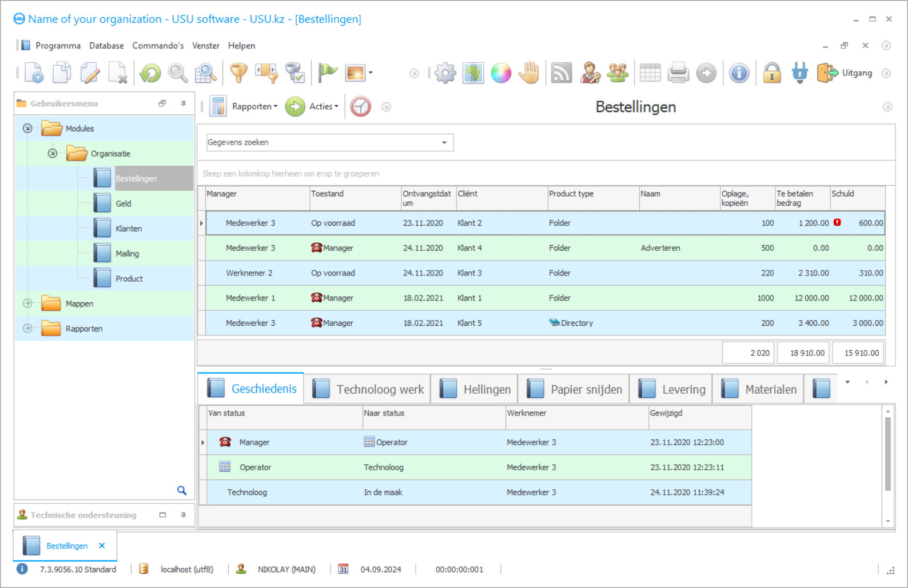Viewport: 908px width, 588px height.
Task: Click the group of users icon
Action: coord(618,73)
